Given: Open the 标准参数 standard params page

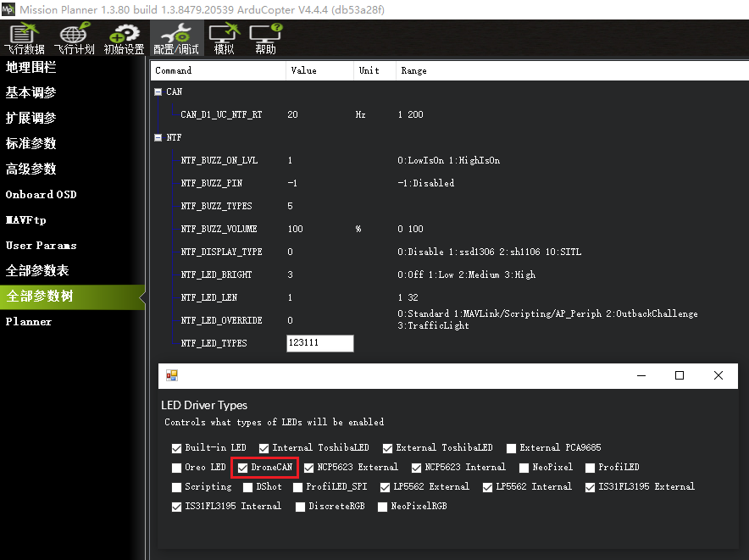Looking at the screenshot, I should click(31, 143).
